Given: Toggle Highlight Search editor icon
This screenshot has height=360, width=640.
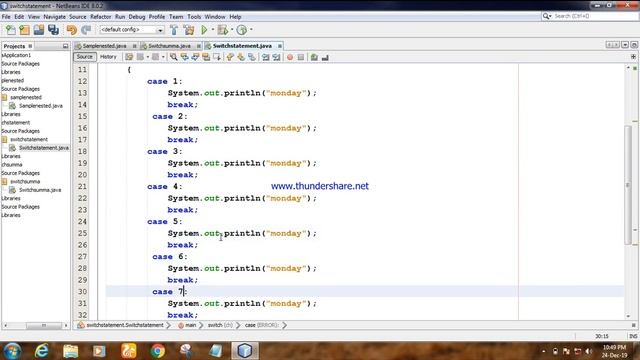Looking at the screenshot, I should [206, 57].
